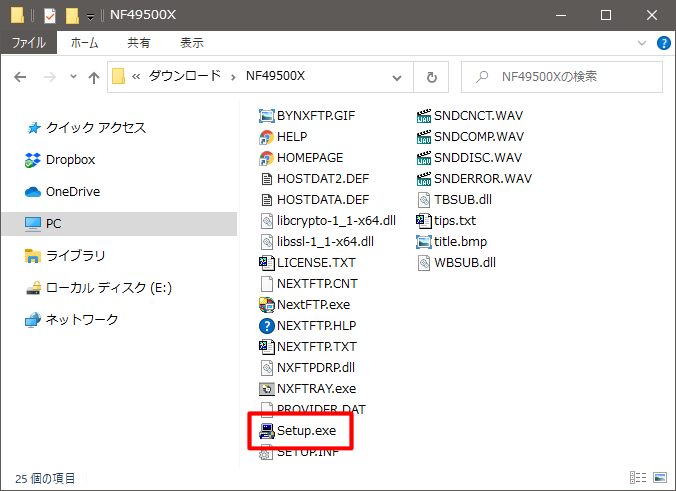The height and width of the screenshot is (491, 676).
Task: Click the properties checkmark icon in title bar
Action: coord(50,16)
